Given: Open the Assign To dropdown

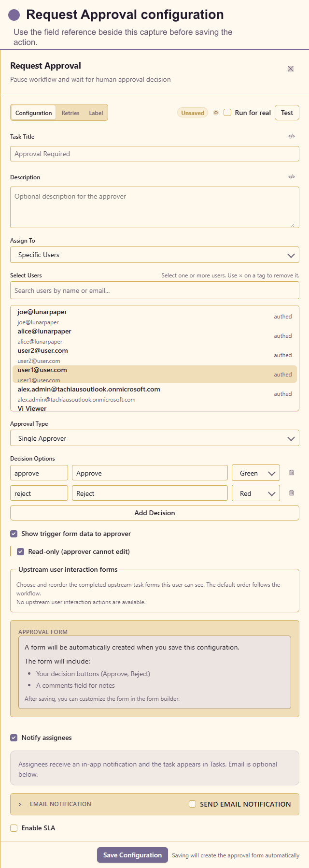Looking at the screenshot, I should coord(154,255).
